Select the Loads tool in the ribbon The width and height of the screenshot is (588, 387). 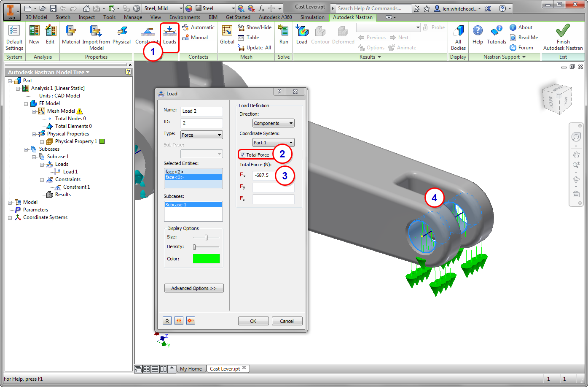click(x=170, y=35)
